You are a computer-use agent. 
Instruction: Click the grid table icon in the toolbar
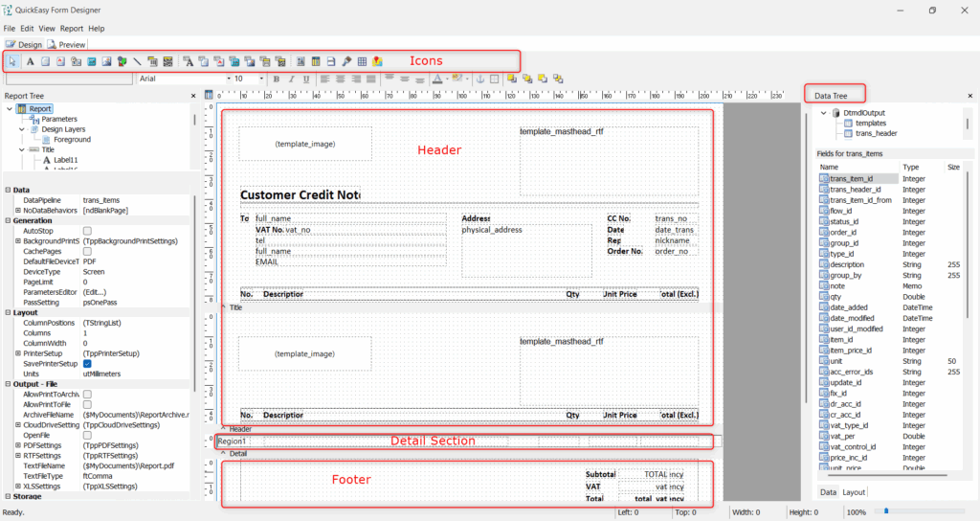pyautogui.click(x=362, y=61)
